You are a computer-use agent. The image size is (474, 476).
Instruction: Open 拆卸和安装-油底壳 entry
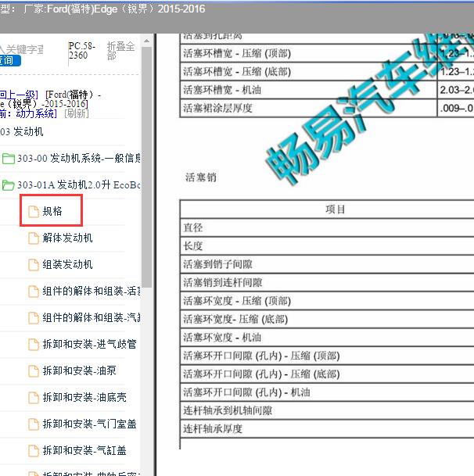pos(84,397)
